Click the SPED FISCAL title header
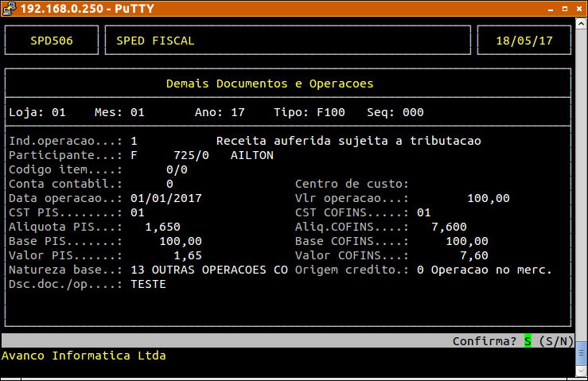The image size is (588, 381). pos(155,41)
